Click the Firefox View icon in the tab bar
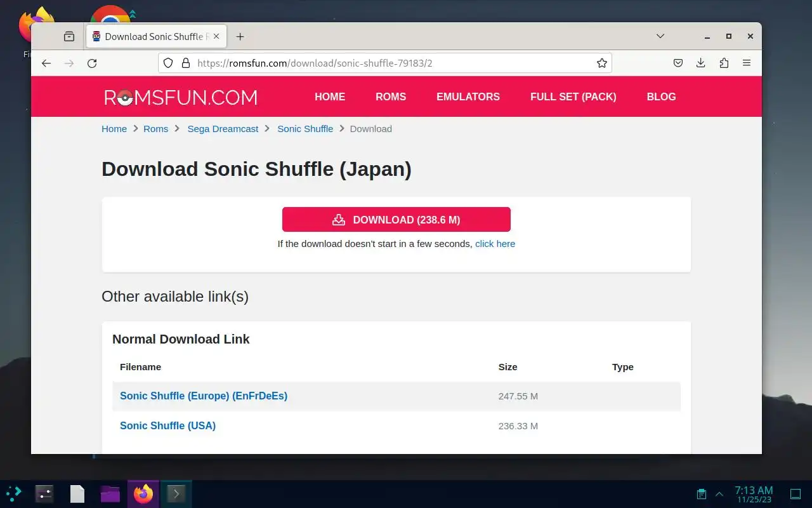Viewport: 812px width, 508px height. (69, 37)
